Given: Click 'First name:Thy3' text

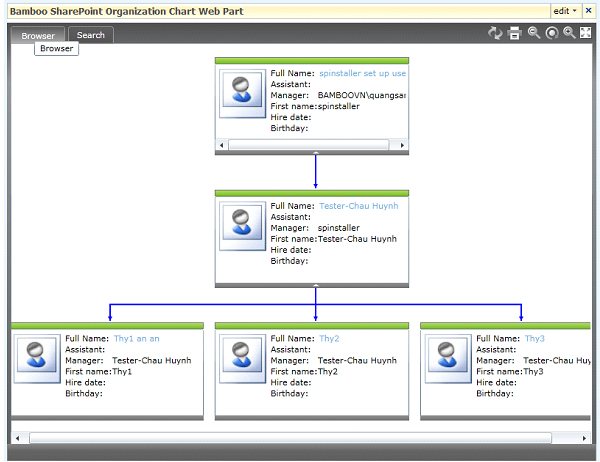Looking at the screenshot, I should 510,372.
